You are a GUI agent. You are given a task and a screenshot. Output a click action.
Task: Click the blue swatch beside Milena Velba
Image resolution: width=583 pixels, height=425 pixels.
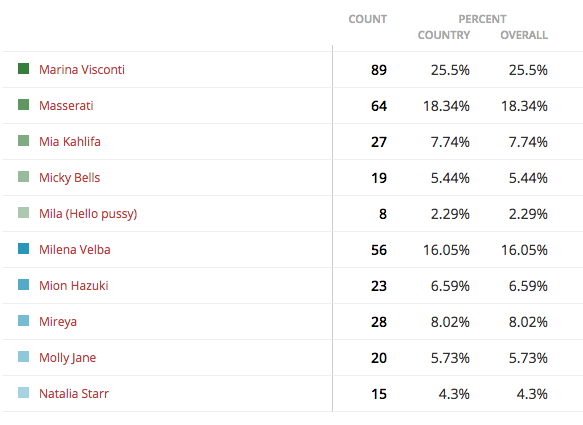click(23, 249)
